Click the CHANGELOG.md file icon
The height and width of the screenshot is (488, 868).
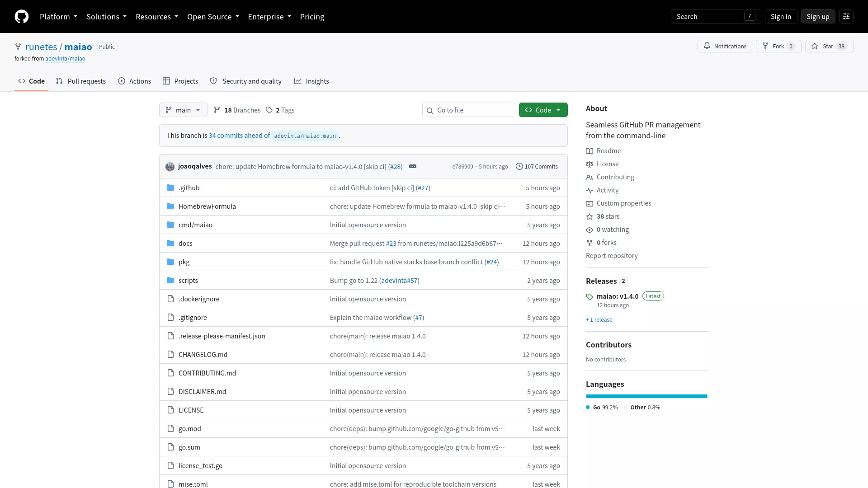(x=170, y=355)
